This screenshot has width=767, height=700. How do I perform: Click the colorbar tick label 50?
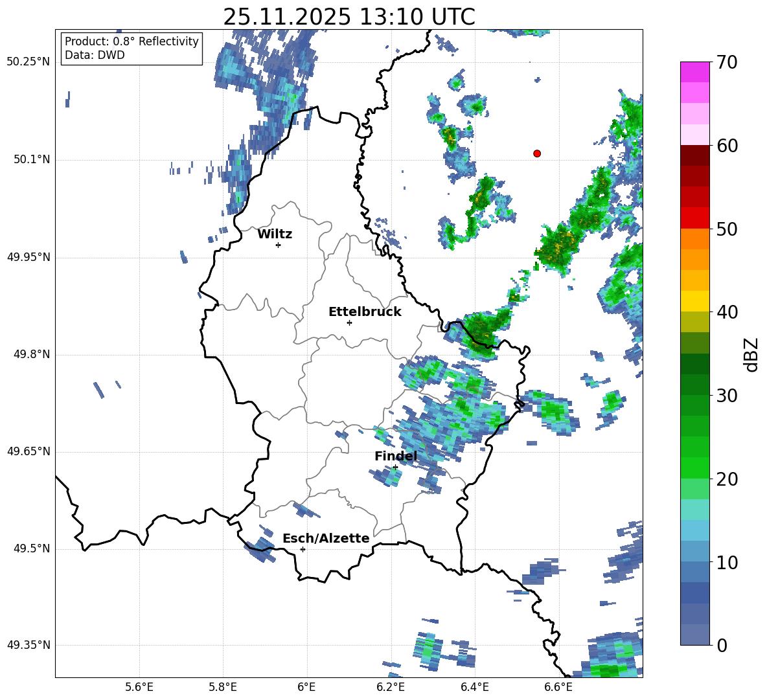tap(727, 229)
